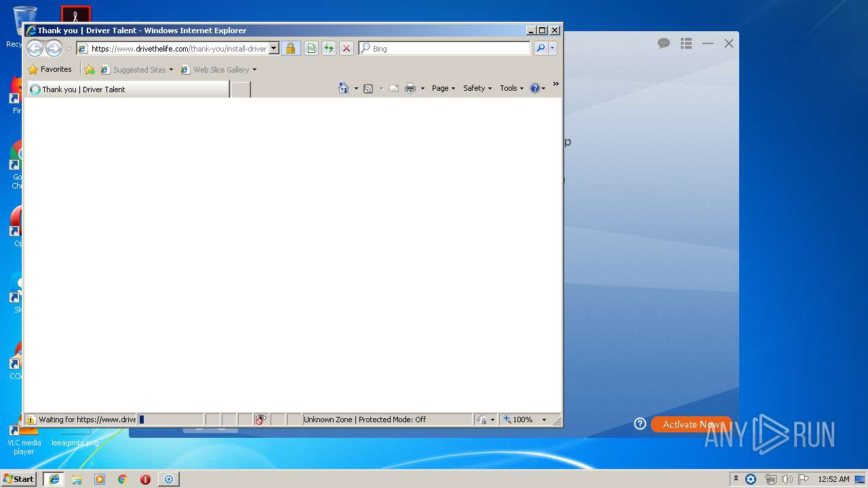The width and height of the screenshot is (868, 488).
Task: Click the page loading progress bar
Action: pyautogui.click(x=171, y=420)
